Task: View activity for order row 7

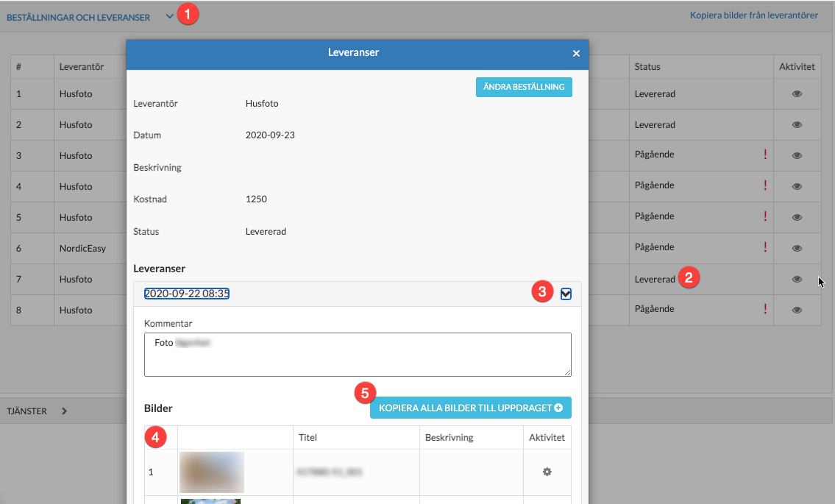Action: 797,279
